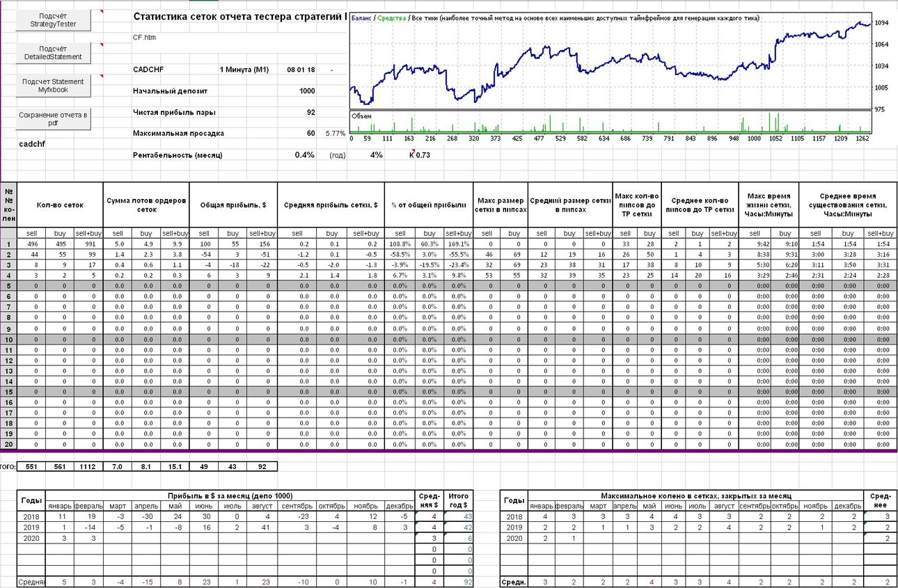Image resolution: width=898 pixels, height=588 pixels.
Task: Click the totals cell 1112
Action: click(88, 466)
